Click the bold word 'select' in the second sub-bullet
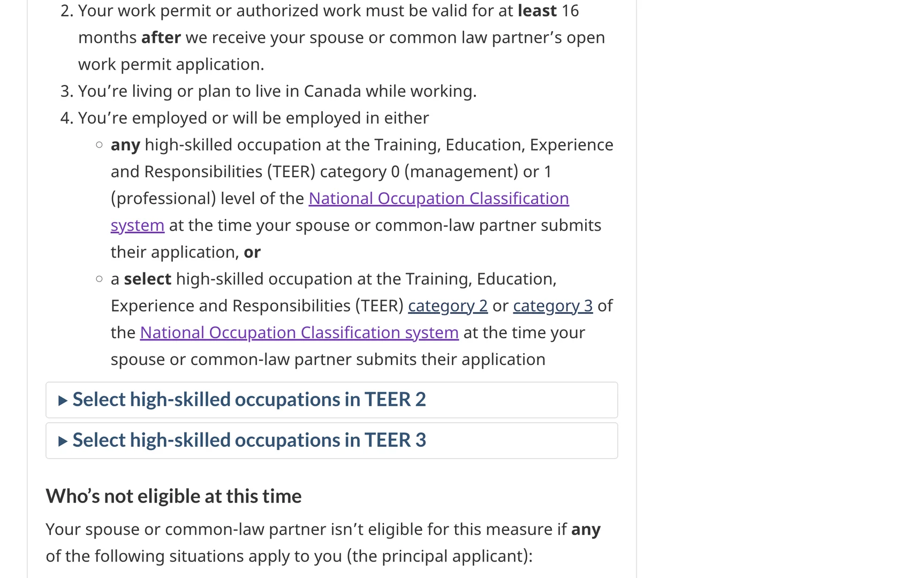The image size is (924, 578). click(147, 279)
